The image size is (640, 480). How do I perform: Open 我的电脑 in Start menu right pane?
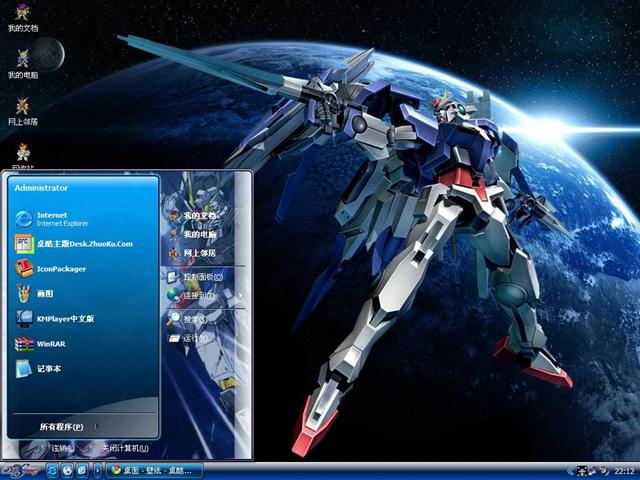click(x=192, y=234)
